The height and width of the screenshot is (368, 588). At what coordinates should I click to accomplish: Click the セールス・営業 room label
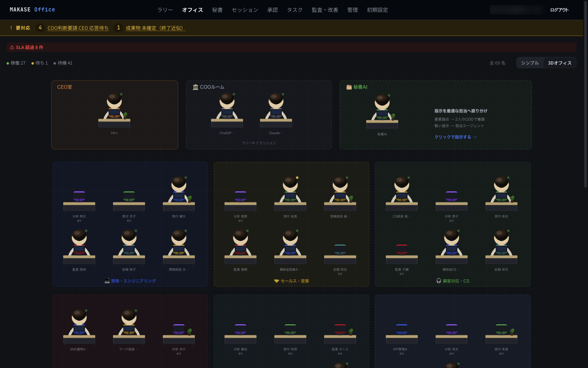[292, 281]
